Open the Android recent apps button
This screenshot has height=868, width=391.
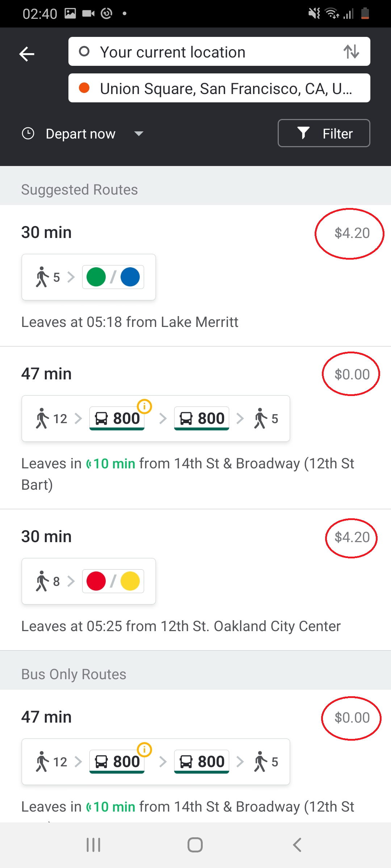[93, 845]
